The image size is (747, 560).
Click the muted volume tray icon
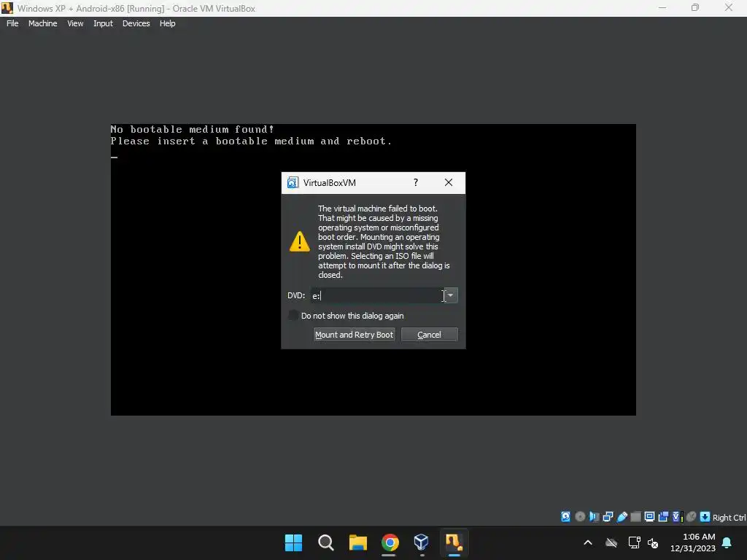click(653, 542)
